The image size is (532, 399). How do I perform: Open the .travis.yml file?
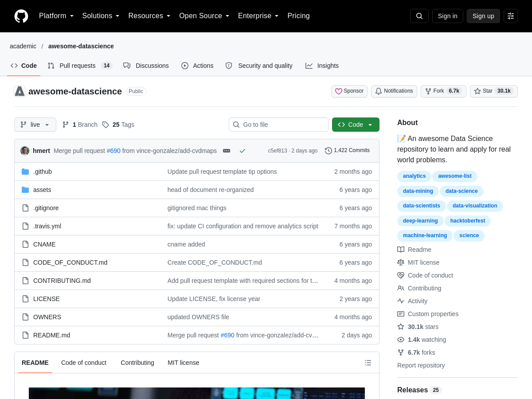(x=47, y=226)
